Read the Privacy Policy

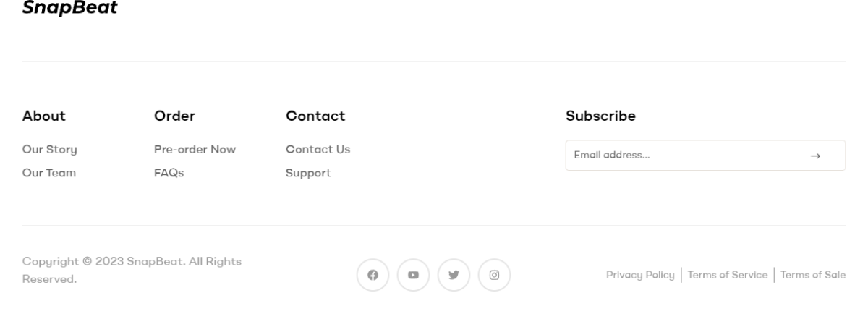tap(640, 275)
